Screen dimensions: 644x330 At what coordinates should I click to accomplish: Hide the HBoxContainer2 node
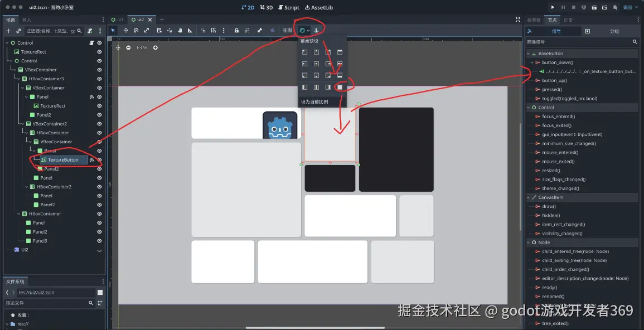point(99,187)
